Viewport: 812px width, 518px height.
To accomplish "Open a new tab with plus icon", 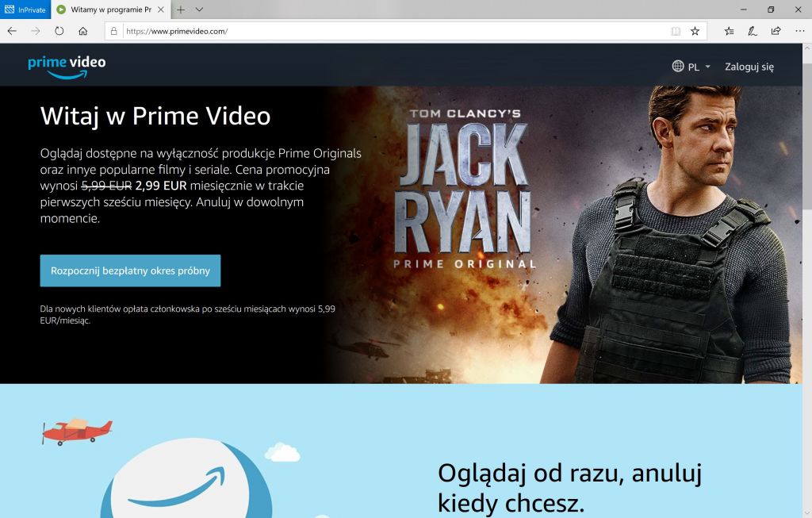I will pos(180,10).
